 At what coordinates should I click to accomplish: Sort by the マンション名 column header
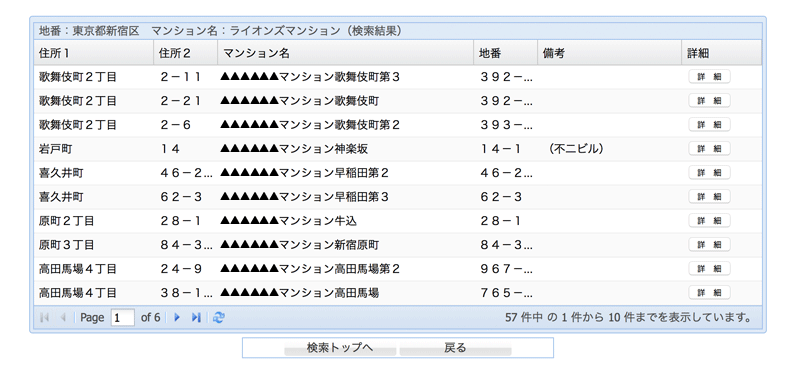[x=346, y=53]
